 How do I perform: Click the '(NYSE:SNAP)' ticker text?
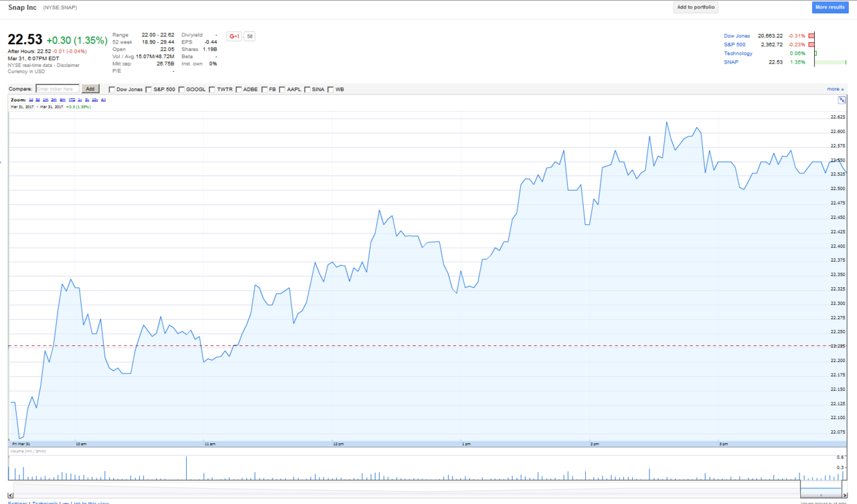pos(60,7)
